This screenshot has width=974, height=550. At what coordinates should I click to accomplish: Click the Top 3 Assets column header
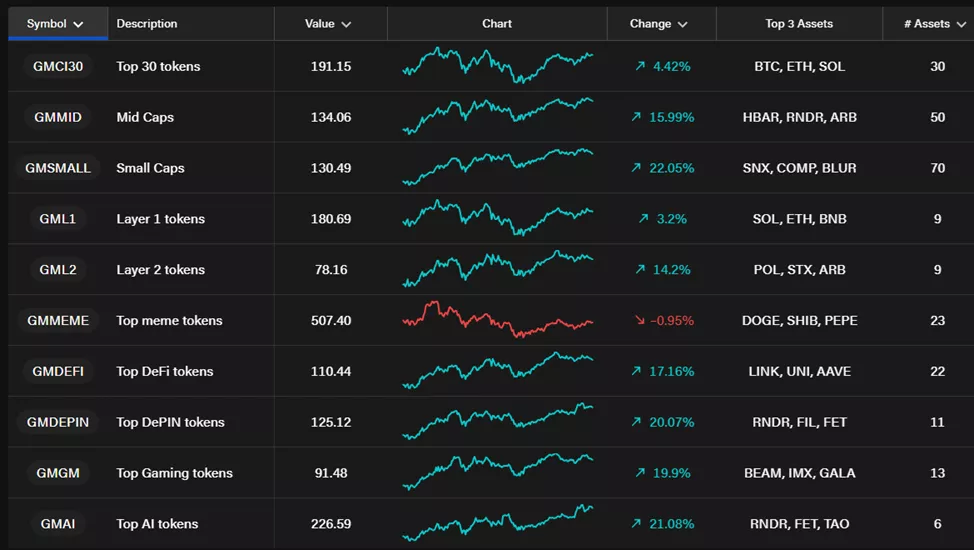799,24
